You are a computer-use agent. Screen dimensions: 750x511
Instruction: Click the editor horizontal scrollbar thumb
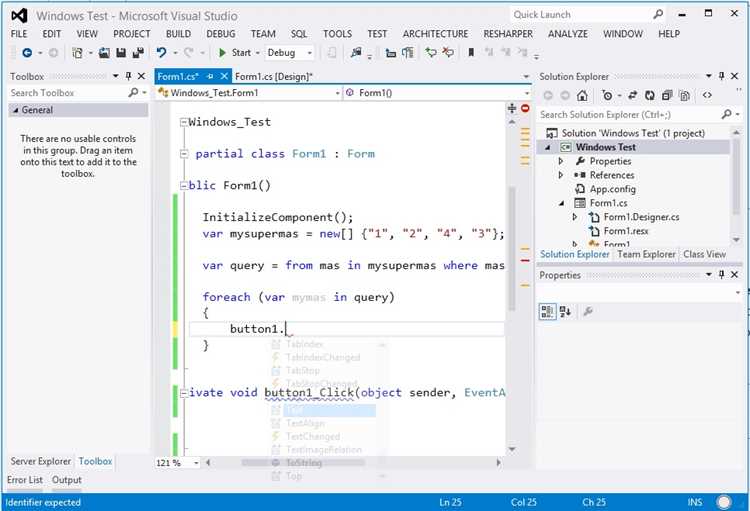303,463
